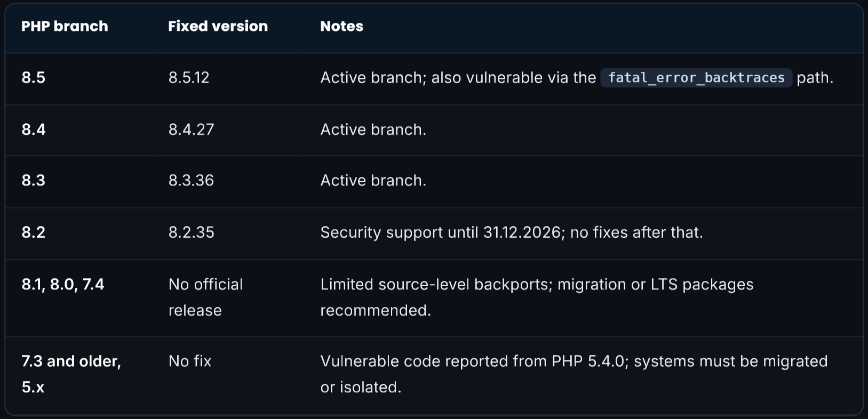Click the 8.3 row 'Active branch.' note
Image resolution: width=868 pixels, height=419 pixels.
(x=373, y=181)
